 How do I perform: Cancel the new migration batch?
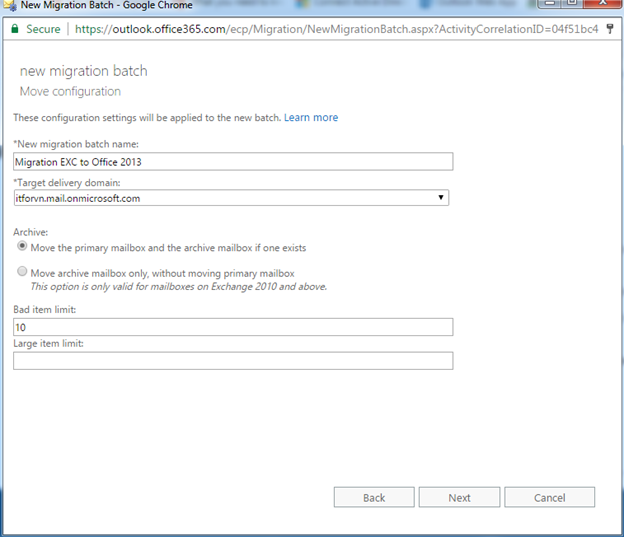pos(549,497)
